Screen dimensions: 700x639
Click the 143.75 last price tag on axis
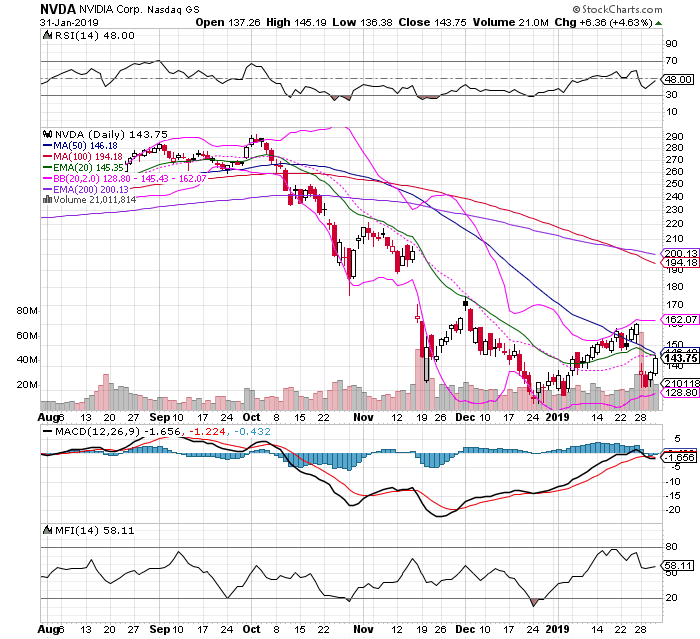pyautogui.click(x=680, y=358)
